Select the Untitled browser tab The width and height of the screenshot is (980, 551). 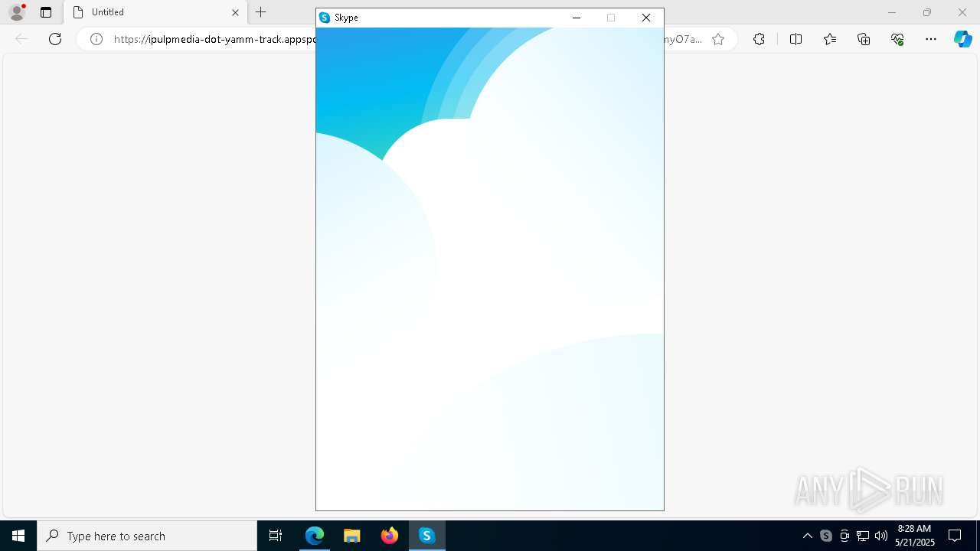point(155,12)
